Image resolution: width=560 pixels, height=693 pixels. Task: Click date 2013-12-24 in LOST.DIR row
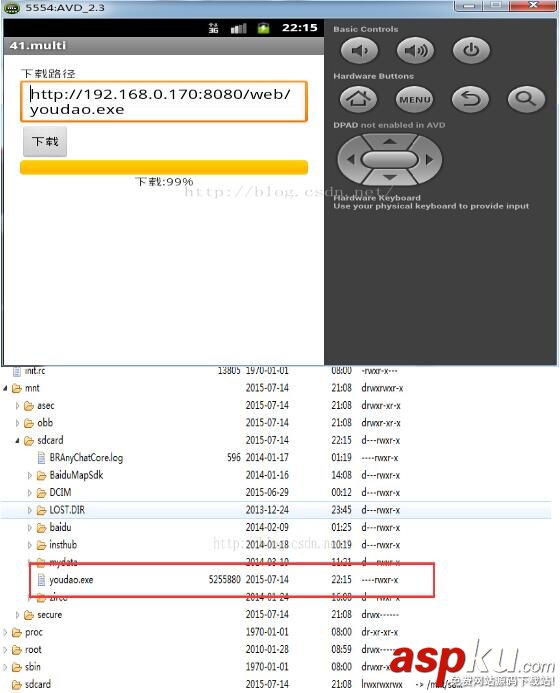point(267,510)
